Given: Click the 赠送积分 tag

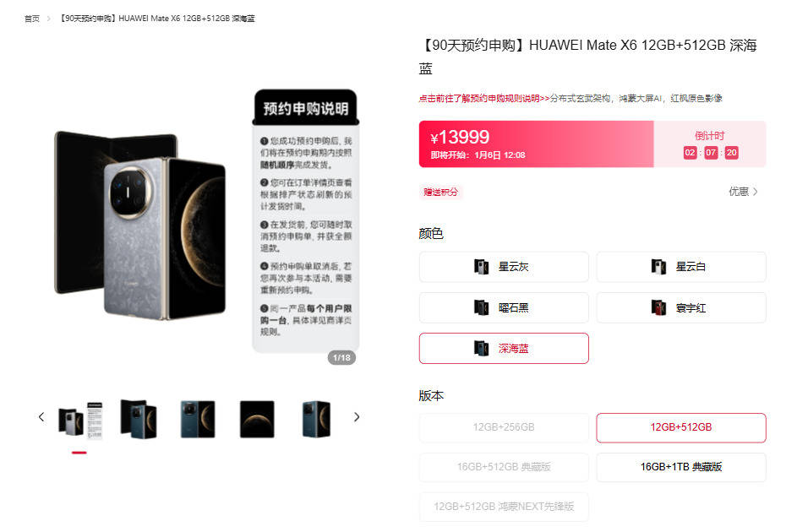Looking at the screenshot, I should point(440,192).
